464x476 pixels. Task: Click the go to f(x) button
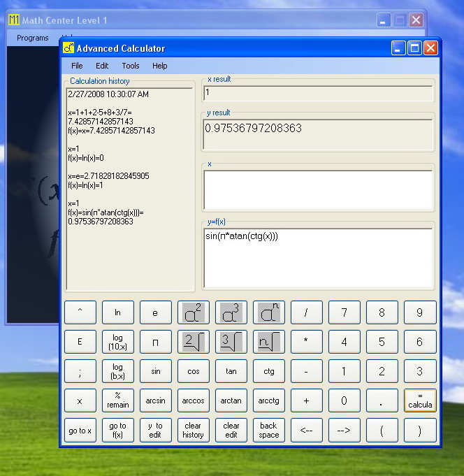coord(117,430)
